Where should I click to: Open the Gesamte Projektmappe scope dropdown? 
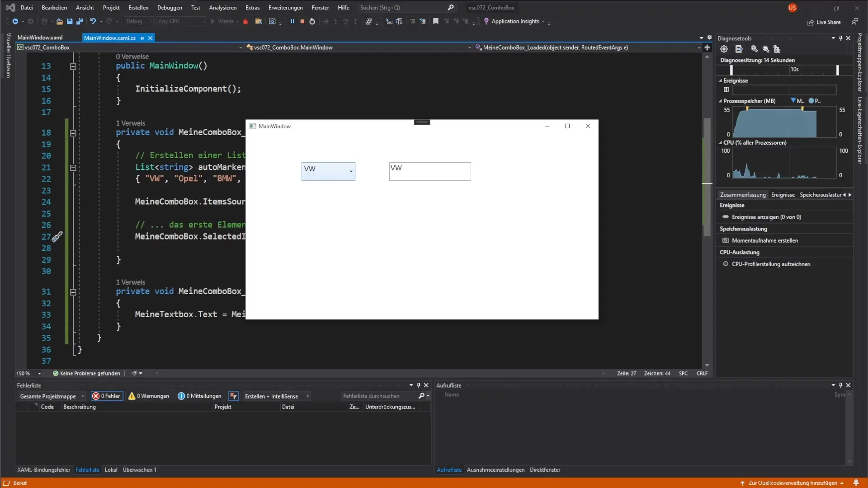point(52,396)
